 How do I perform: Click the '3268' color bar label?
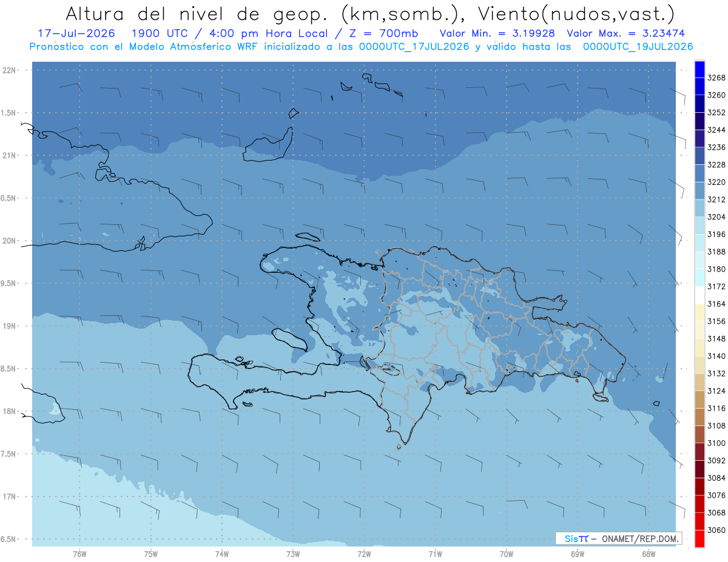(x=716, y=78)
